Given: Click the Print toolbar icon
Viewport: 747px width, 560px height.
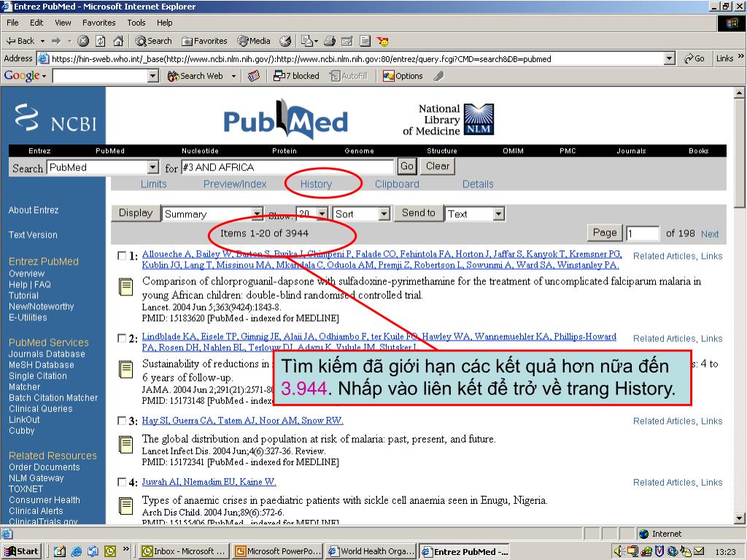Looking at the screenshot, I should pos(330,41).
